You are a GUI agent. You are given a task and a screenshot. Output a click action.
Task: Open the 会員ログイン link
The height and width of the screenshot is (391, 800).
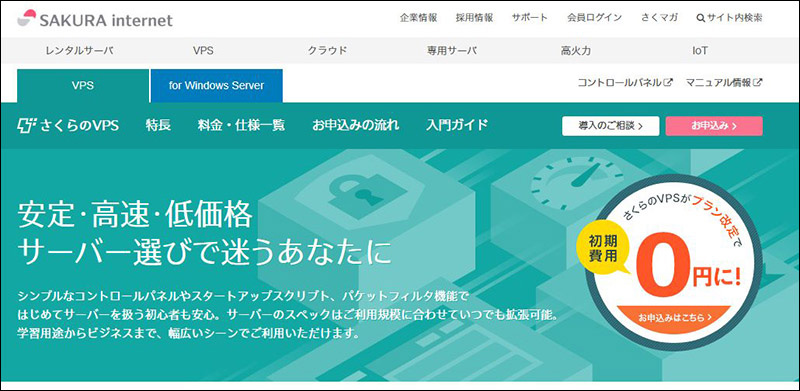point(594,18)
